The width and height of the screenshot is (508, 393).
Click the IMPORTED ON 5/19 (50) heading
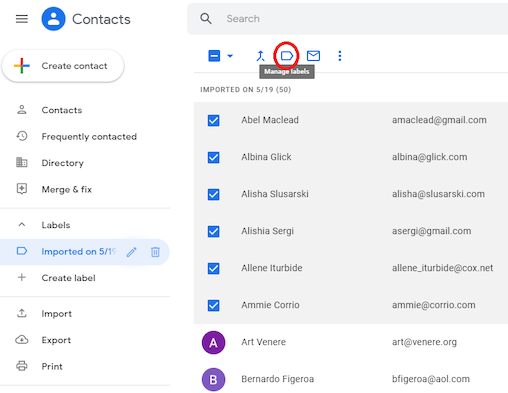pos(246,90)
